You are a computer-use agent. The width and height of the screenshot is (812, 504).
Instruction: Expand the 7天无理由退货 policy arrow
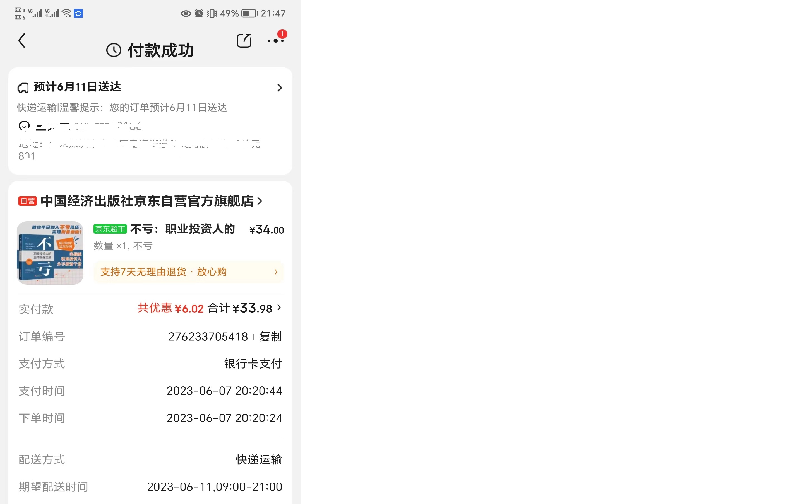pyautogui.click(x=276, y=272)
